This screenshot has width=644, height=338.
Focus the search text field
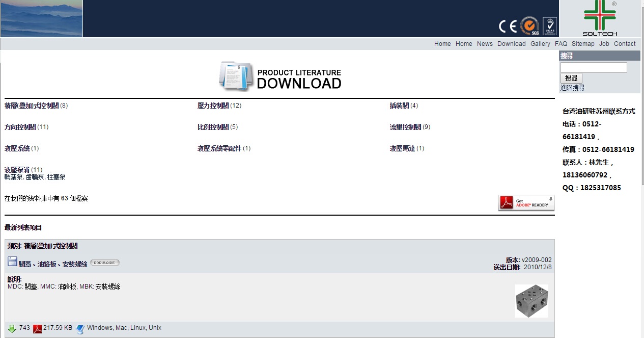coord(594,67)
